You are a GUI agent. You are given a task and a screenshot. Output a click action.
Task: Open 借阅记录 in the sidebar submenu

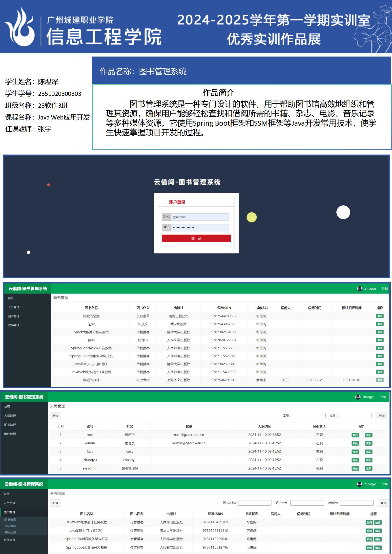10,532
